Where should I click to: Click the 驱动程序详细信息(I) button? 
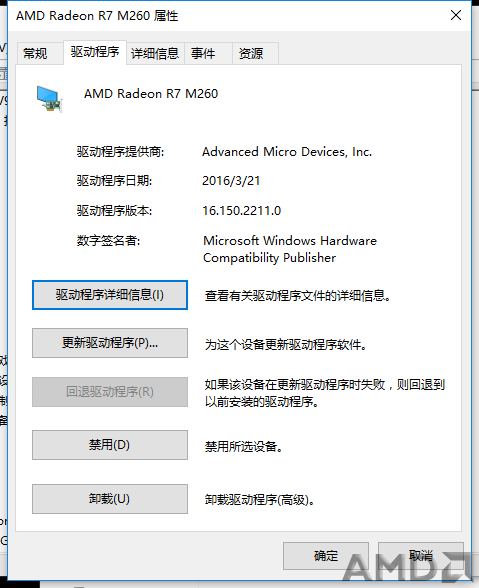[110, 295]
